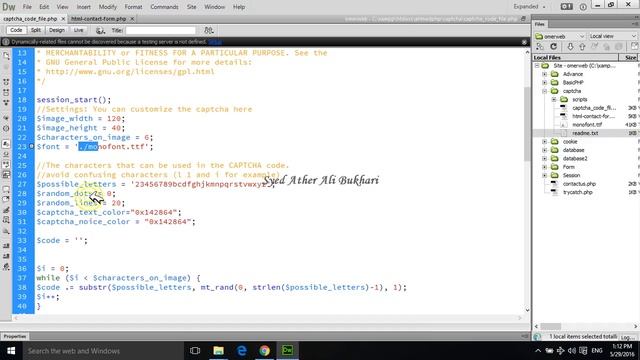Click the Expand All code icon
The width and height of the screenshot is (640, 360).
point(6,103)
